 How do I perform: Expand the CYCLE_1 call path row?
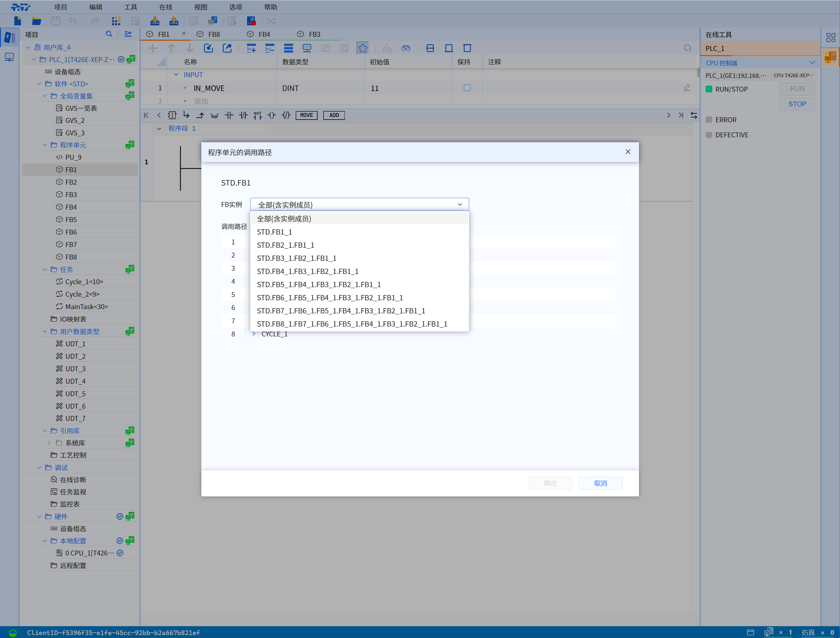(254, 334)
